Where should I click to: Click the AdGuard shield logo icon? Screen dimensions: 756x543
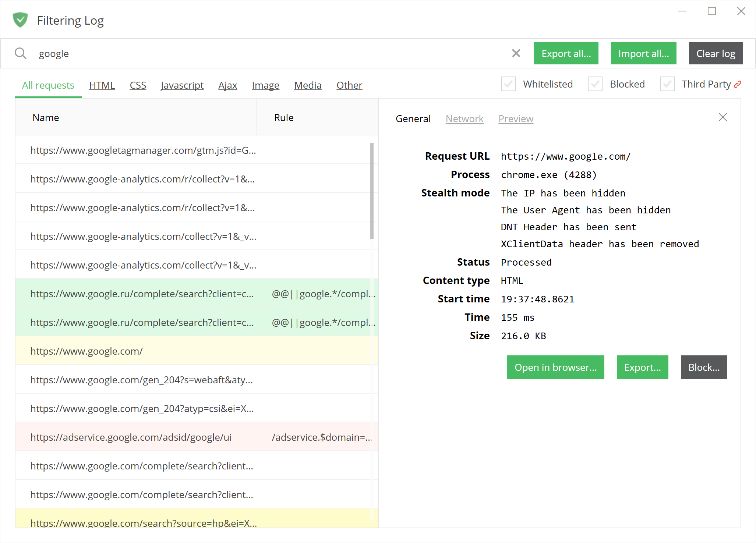coord(20,20)
